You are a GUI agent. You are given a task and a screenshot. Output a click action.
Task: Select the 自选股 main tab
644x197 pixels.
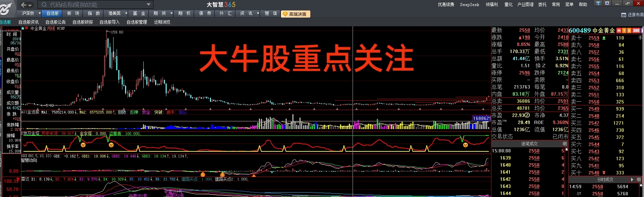pyautogui.click(x=52, y=14)
